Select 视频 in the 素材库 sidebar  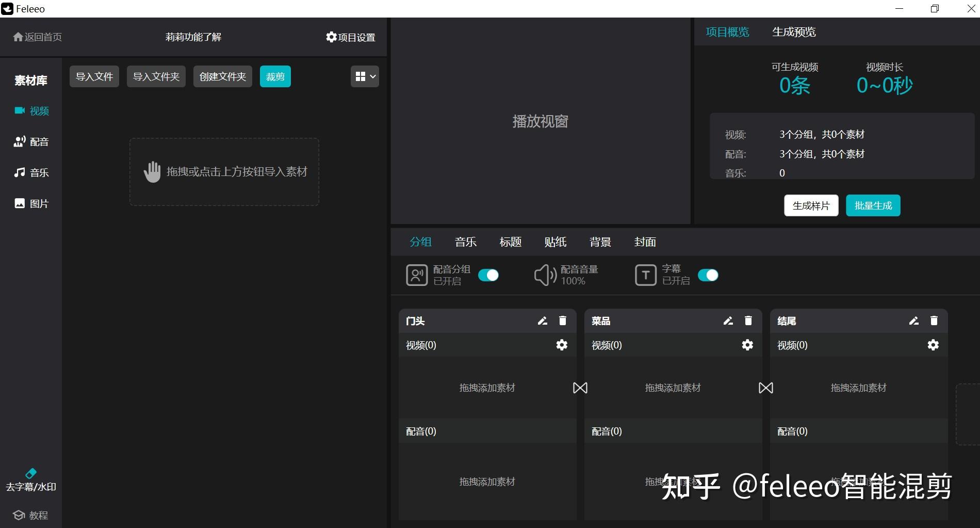31,110
